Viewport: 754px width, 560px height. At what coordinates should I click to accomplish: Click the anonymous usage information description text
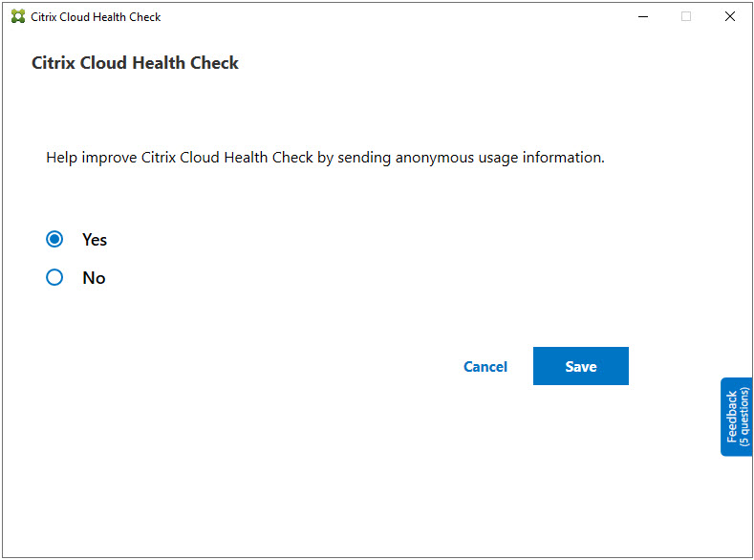[x=325, y=158]
